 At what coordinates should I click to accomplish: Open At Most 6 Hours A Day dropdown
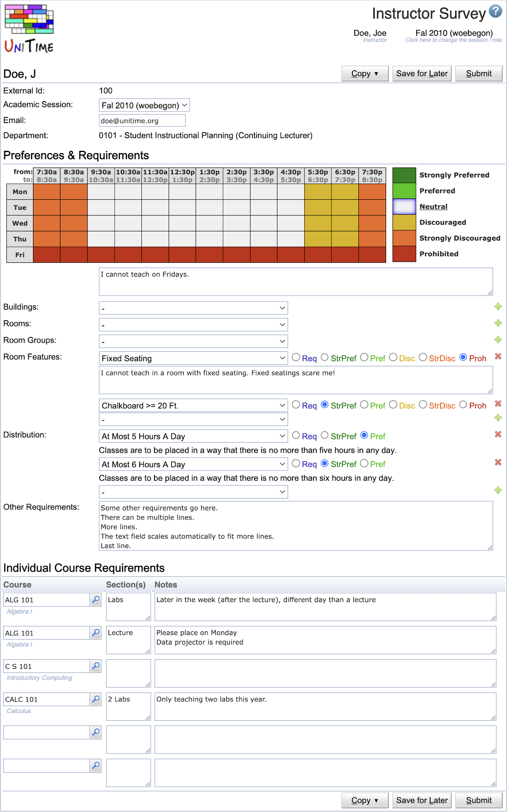pyautogui.click(x=193, y=464)
